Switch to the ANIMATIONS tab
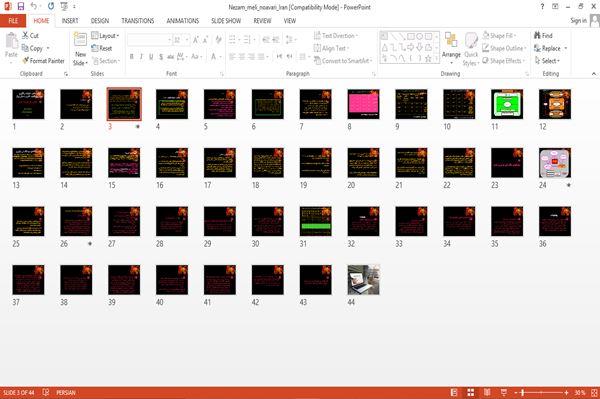This screenshot has width=600, height=399. tap(183, 21)
